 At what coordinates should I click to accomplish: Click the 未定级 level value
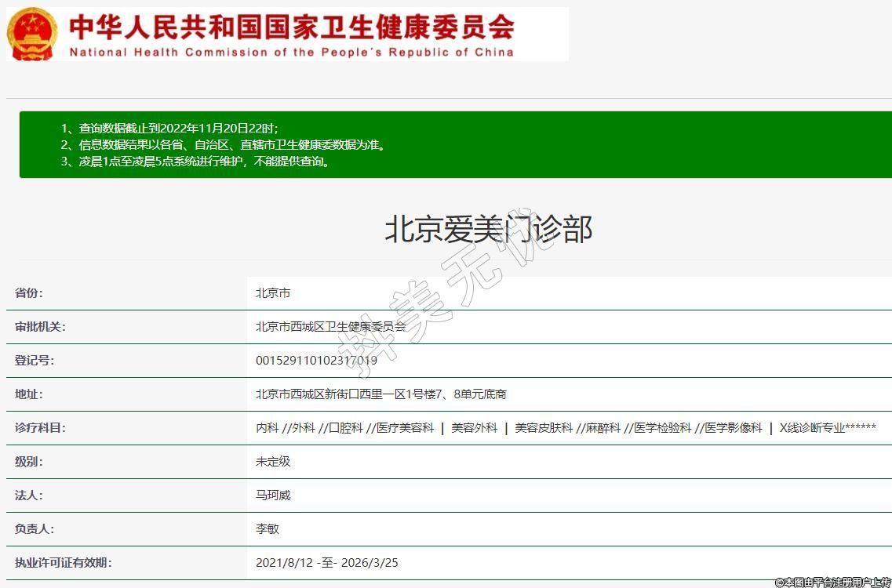point(273,462)
